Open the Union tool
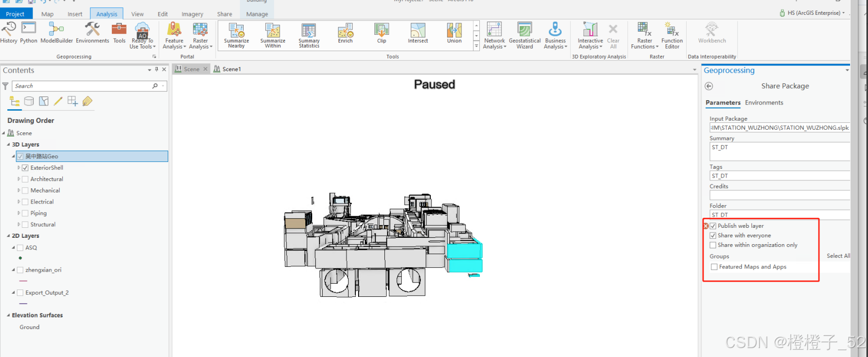Screen dimensions: 868x357 (x=454, y=33)
